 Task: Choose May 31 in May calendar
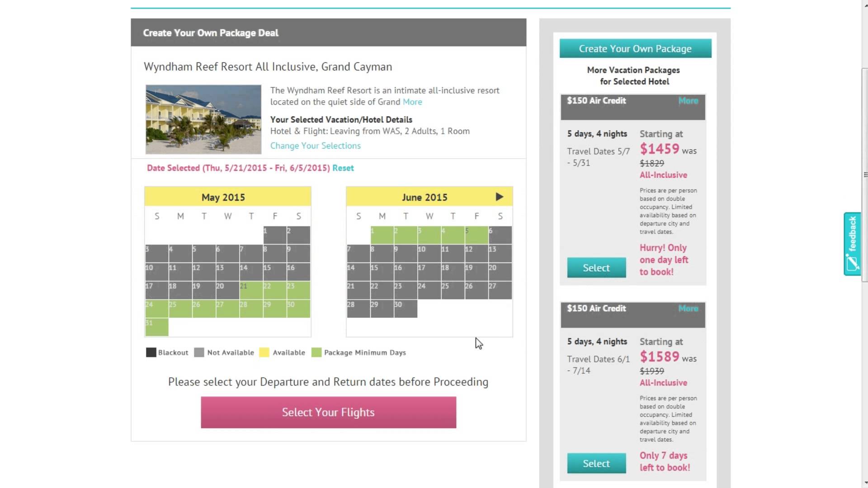156,327
